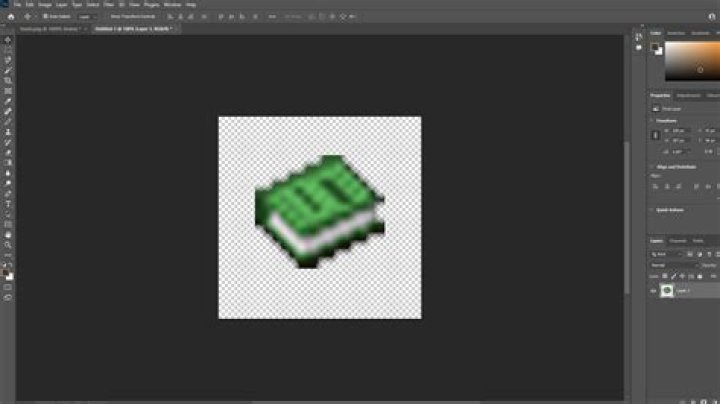720x404 pixels.
Task: Open the Opacity dropdown in Layers panel
Action: click(x=710, y=265)
